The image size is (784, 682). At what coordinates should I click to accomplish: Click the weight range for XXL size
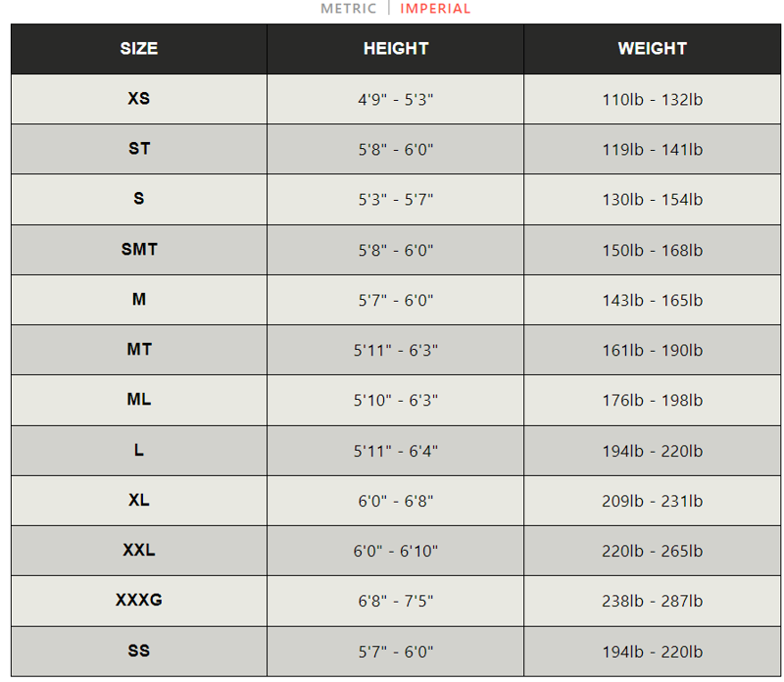pyautogui.click(x=652, y=551)
